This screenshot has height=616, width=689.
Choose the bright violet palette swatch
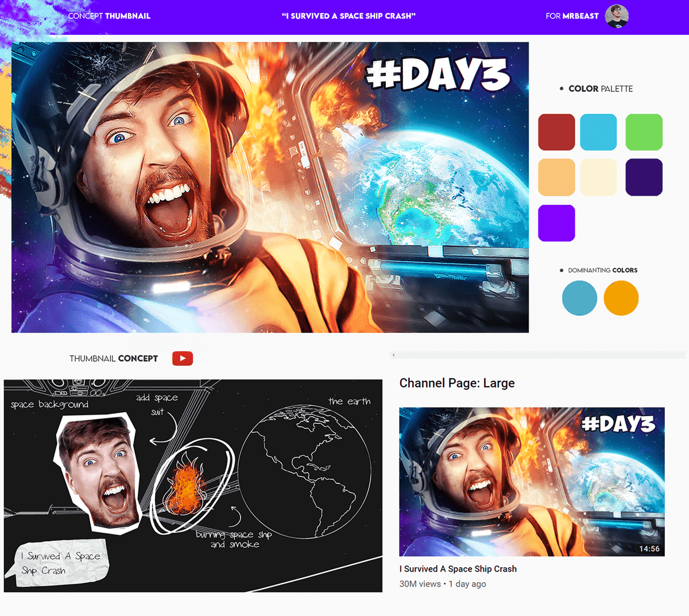coord(556,223)
